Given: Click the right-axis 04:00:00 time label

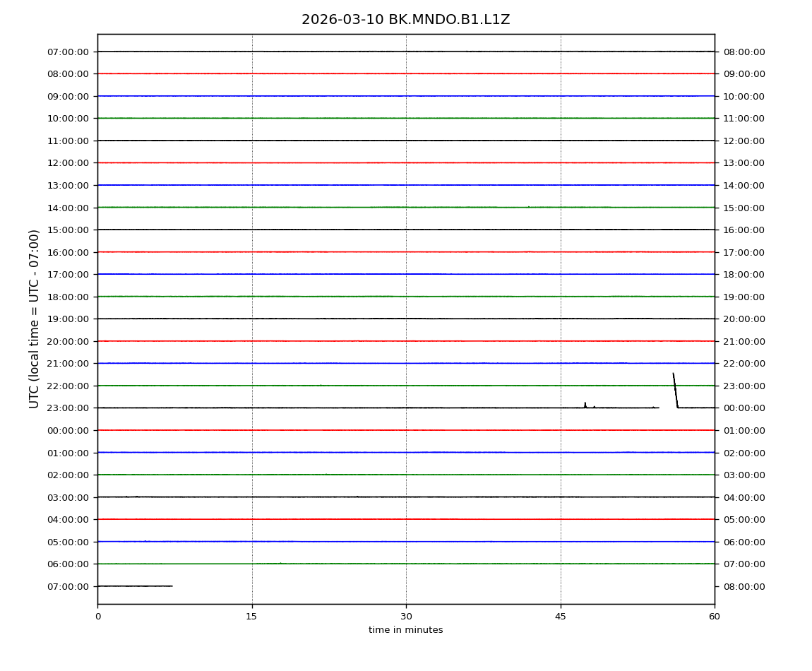Looking at the screenshot, I should click(744, 497).
